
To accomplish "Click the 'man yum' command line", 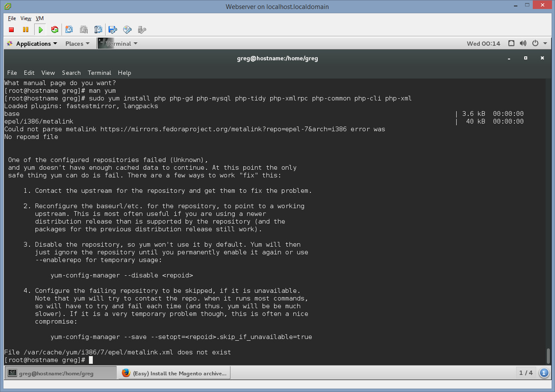I will [60, 91].
